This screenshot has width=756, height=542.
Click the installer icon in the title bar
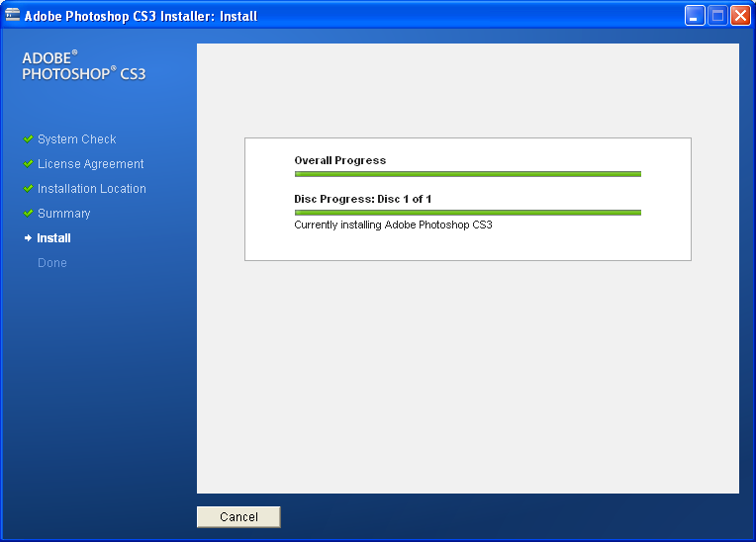pyautogui.click(x=13, y=16)
